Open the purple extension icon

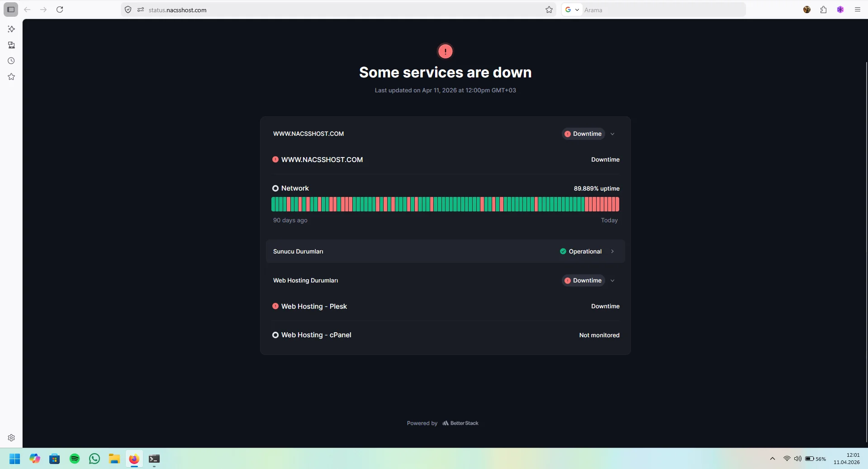[x=840, y=10]
